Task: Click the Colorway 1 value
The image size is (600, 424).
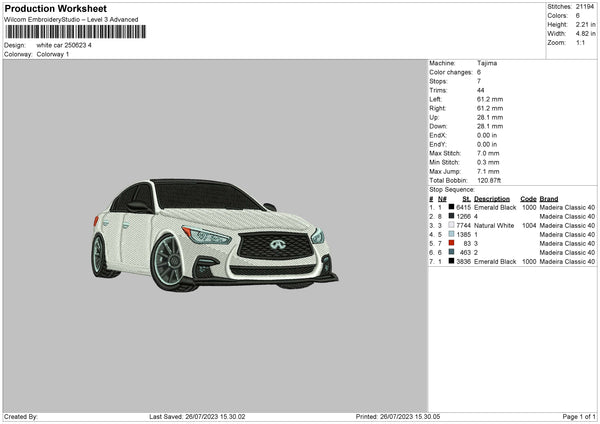Action: [x=52, y=54]
